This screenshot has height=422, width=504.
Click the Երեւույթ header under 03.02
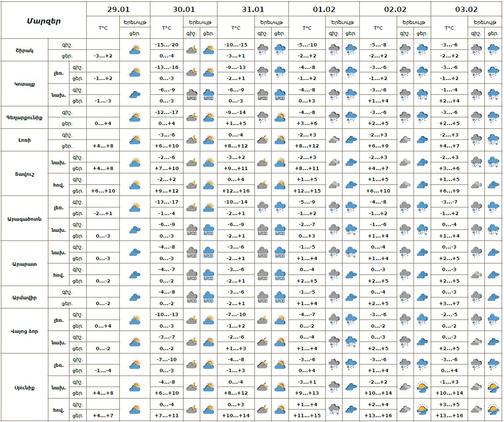(x=484, y=22)
